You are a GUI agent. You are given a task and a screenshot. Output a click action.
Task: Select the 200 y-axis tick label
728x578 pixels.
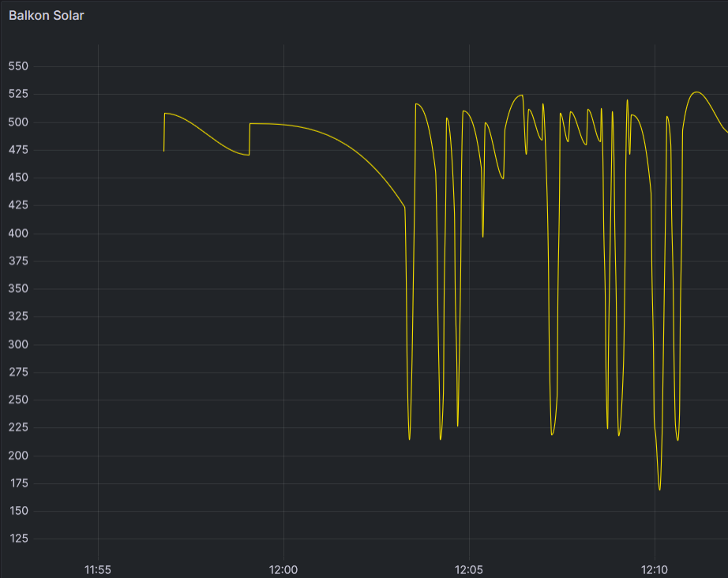(19, 456)
